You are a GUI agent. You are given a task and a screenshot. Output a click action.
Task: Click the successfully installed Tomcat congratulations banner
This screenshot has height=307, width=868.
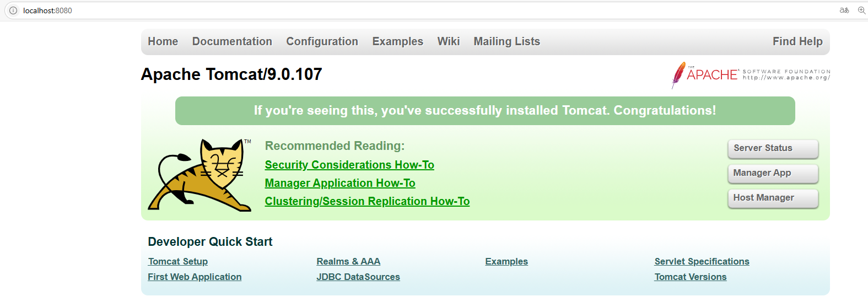click(x=485, y=111)
